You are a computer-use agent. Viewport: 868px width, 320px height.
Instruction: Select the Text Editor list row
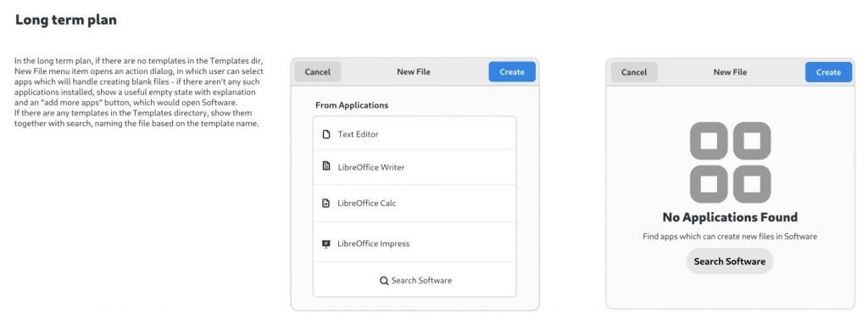415,133
